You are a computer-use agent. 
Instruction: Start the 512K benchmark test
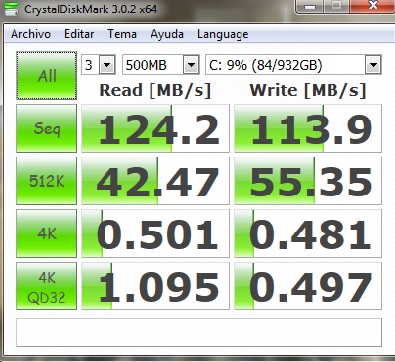tap(46, 181)
